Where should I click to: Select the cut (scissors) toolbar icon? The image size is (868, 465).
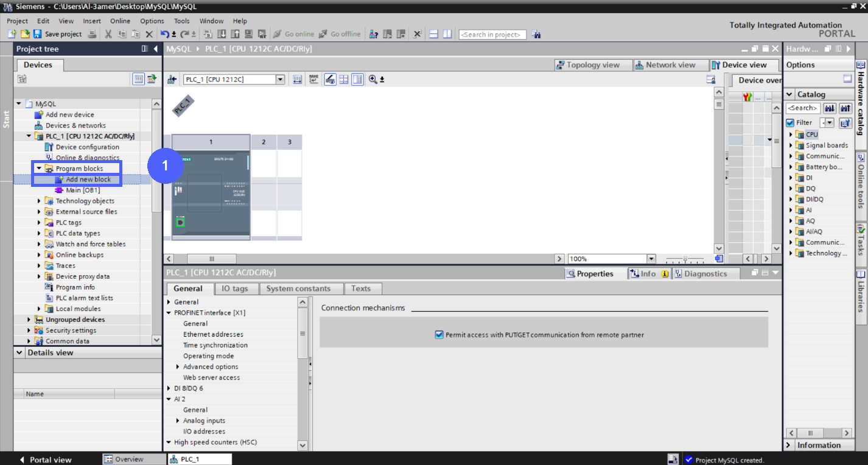click(x=108, y=34)
